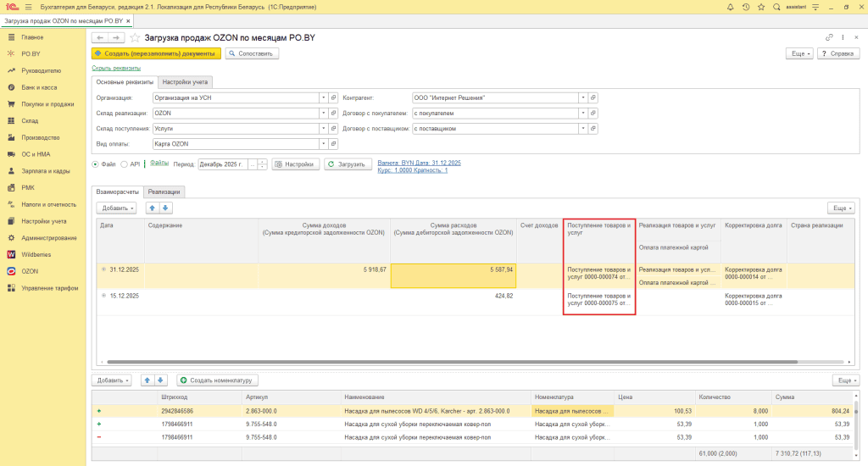868x466 pixels.
Task: Open Склад поступления dropdown
Action: [x=323, y=129]
